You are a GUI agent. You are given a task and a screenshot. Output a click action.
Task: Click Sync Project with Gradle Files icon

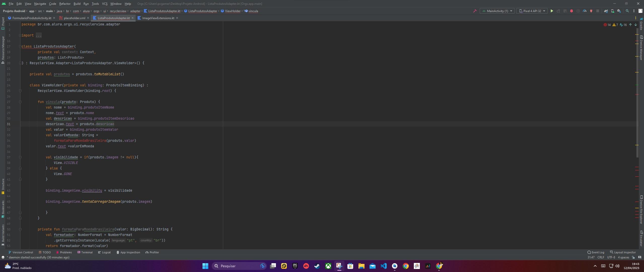coord(606,11)
